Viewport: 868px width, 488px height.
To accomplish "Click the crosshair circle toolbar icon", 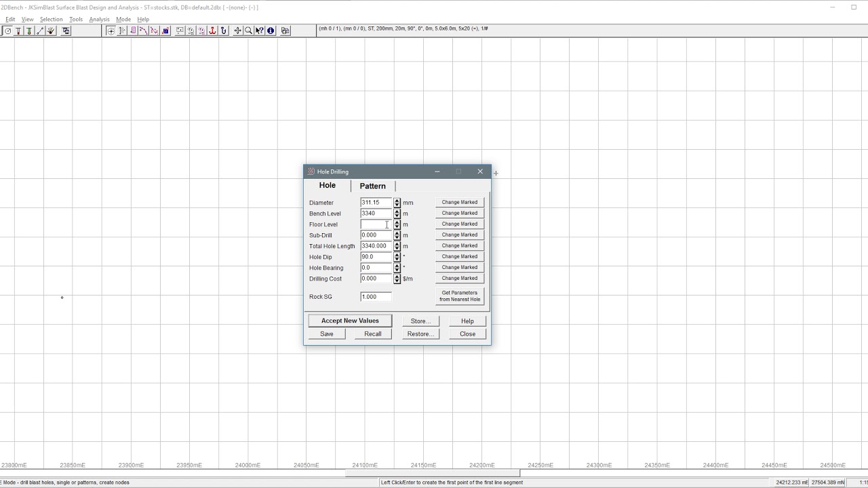I will [111, 30].
